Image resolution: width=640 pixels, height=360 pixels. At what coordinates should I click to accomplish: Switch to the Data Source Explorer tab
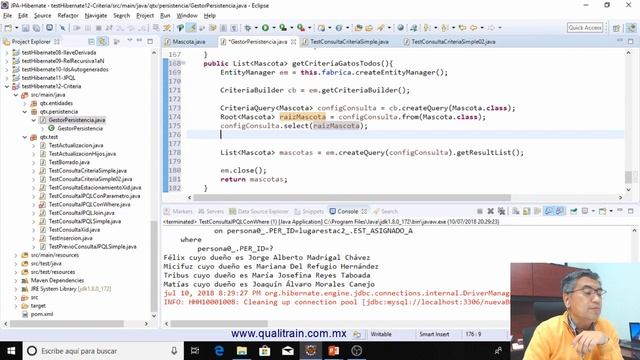(259, 211)
